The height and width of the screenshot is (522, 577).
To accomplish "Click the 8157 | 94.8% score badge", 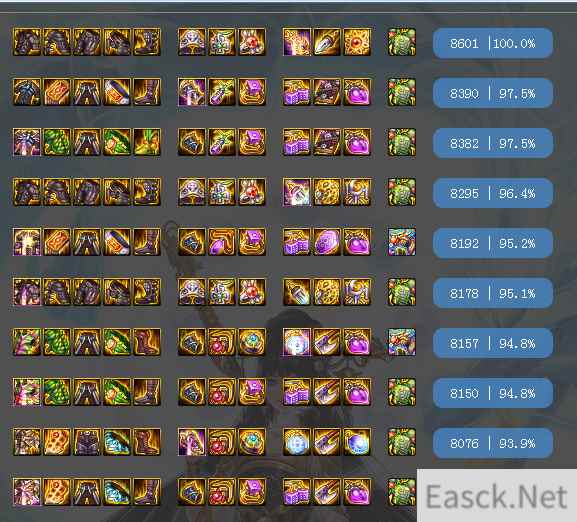I will [x=493, y=344].
